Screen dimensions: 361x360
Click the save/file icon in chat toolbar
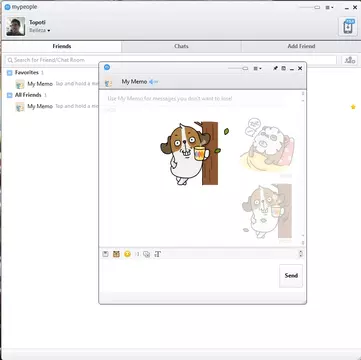(105, 254)
